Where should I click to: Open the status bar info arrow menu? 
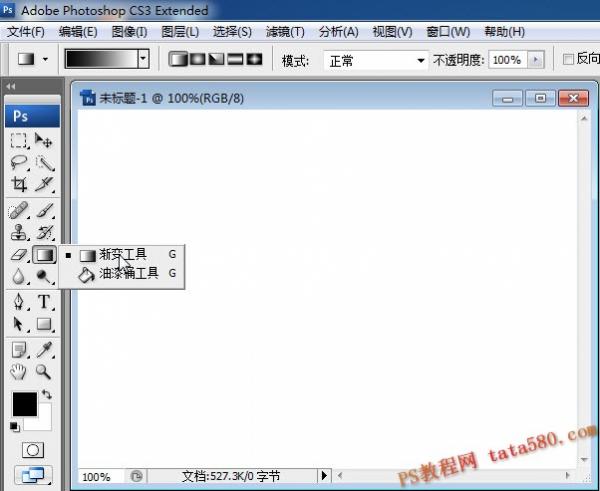click(324, 476)
